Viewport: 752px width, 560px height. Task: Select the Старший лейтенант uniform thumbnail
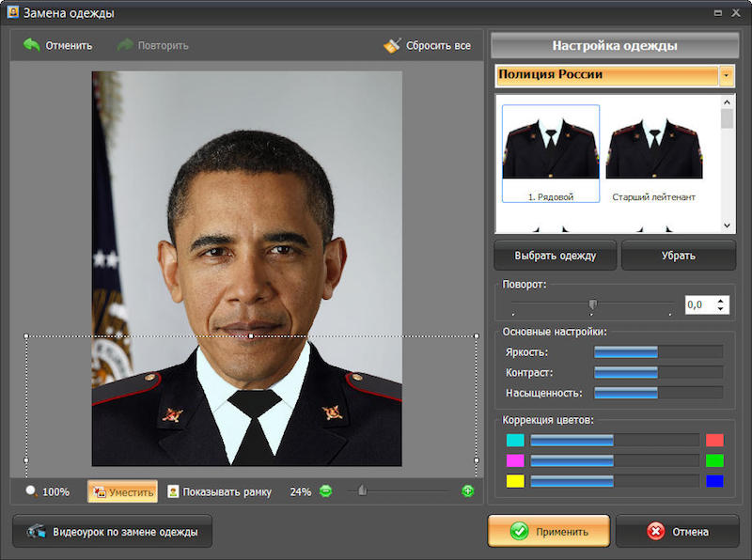pyautogui.click(x=654, y=153)
